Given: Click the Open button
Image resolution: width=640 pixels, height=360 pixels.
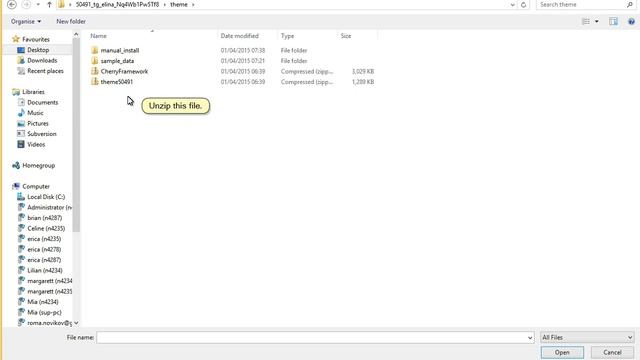Looking at the screenshot, I should (x=562, y=353).
